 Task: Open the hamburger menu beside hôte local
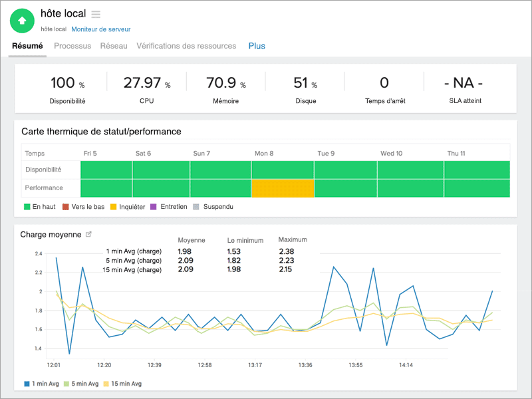click(x=96, y=14)
